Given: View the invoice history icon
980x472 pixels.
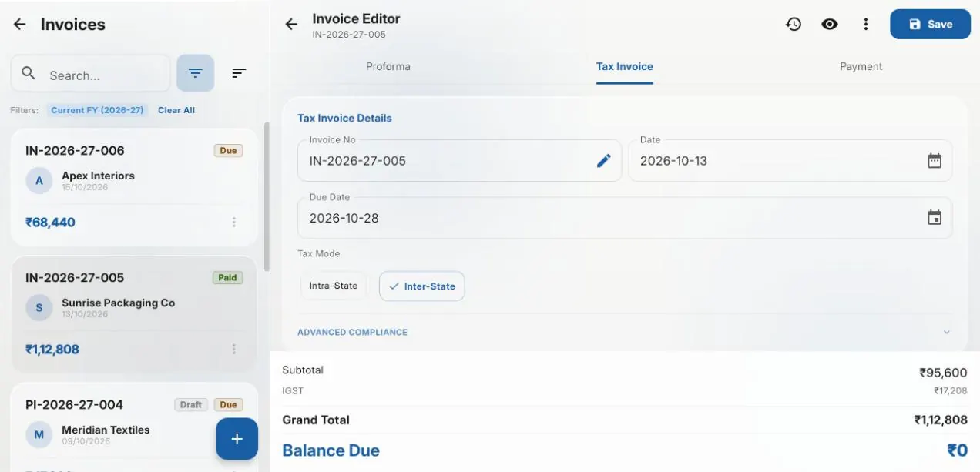Looking at the screenshot, I should (794, 25).
